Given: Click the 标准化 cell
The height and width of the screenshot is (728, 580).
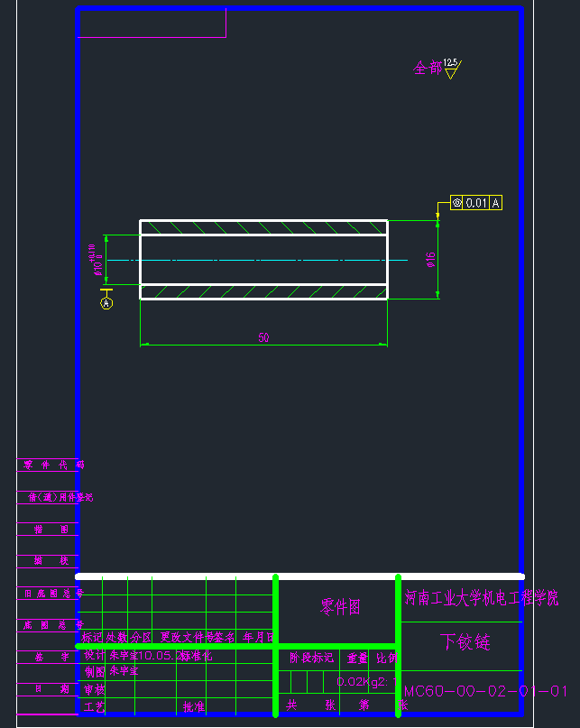Looking at the screenshot, I should coord(197,656).
